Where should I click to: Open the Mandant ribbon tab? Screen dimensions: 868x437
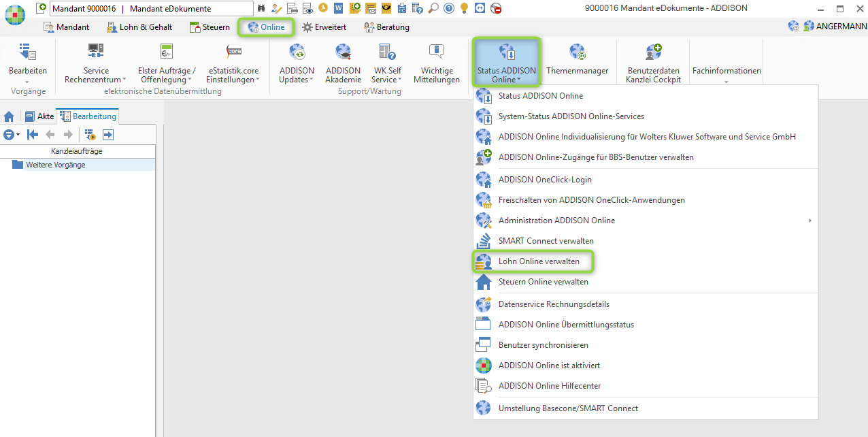(x=67, y=27)
